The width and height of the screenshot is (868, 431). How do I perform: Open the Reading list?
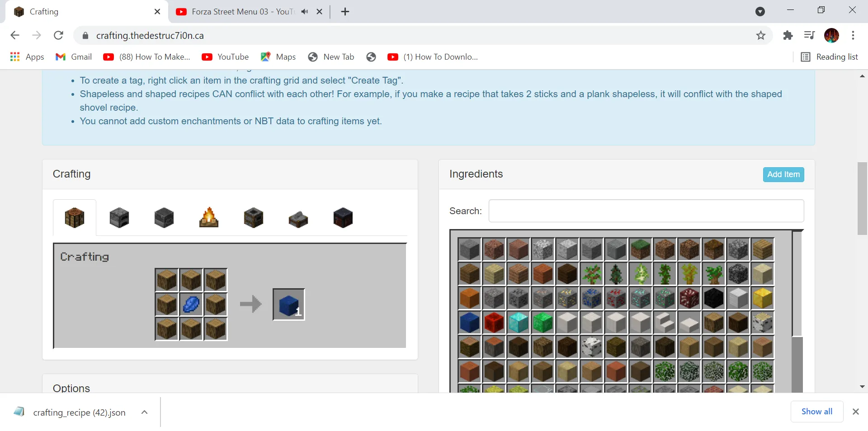click(830, 57)
